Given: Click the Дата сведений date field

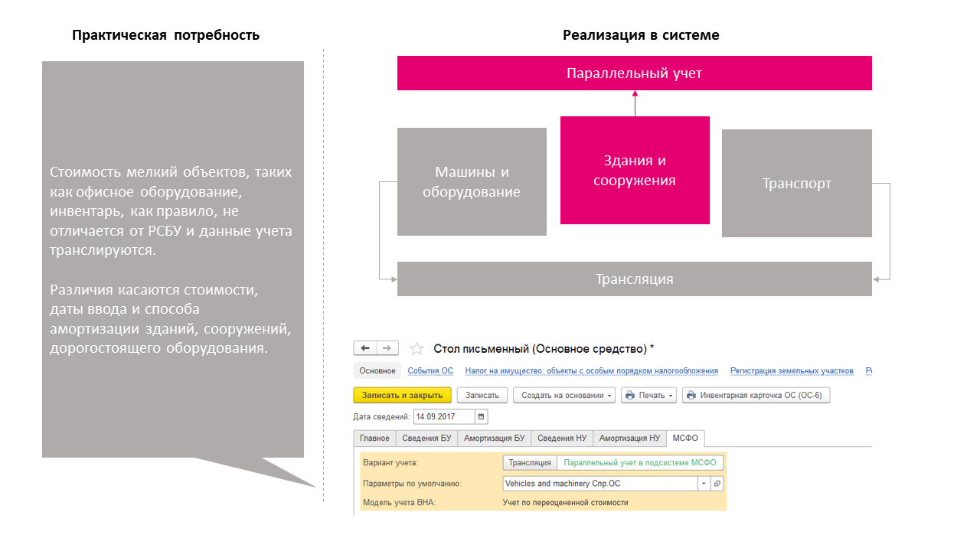Looking at the screenshot, I should (x=444, y=417).
